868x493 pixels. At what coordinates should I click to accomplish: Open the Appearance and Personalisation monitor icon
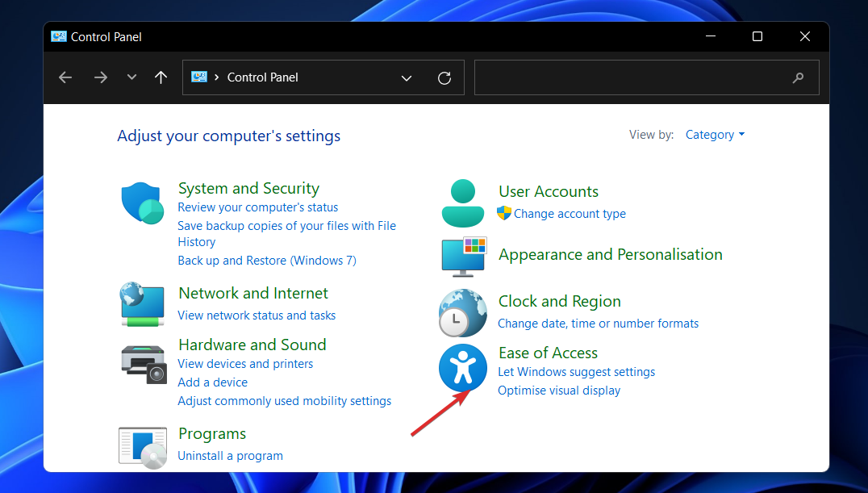(x=463, y=257)
